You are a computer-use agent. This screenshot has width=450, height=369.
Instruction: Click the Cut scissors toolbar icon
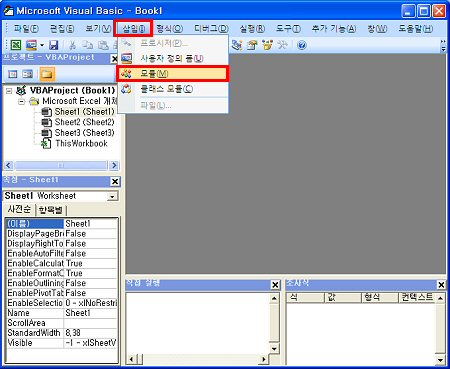[x=72, y=45]
